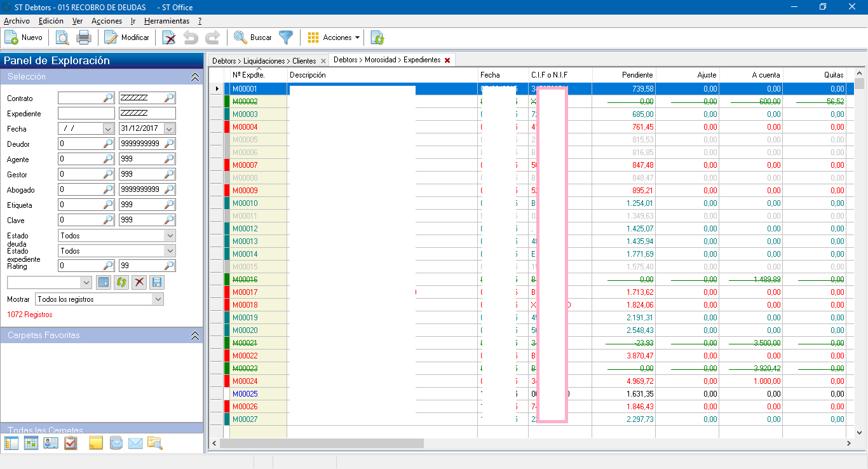Click the Pendiente column header
This screenshot has height=469, width=868.
tap(623, 75)
